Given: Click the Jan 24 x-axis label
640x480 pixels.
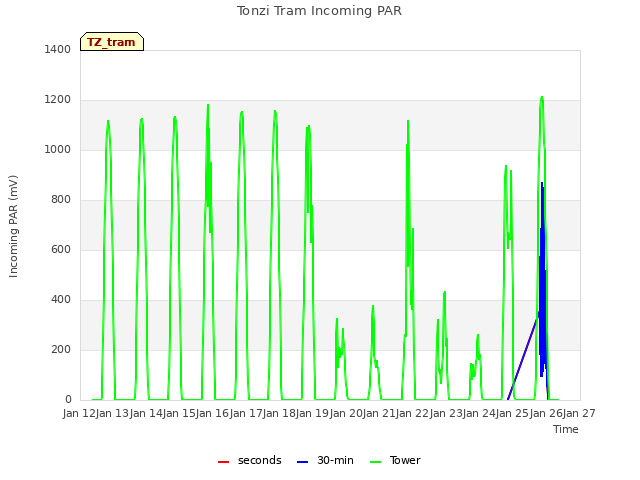Looking at the screenshot, I should point(479,413).
